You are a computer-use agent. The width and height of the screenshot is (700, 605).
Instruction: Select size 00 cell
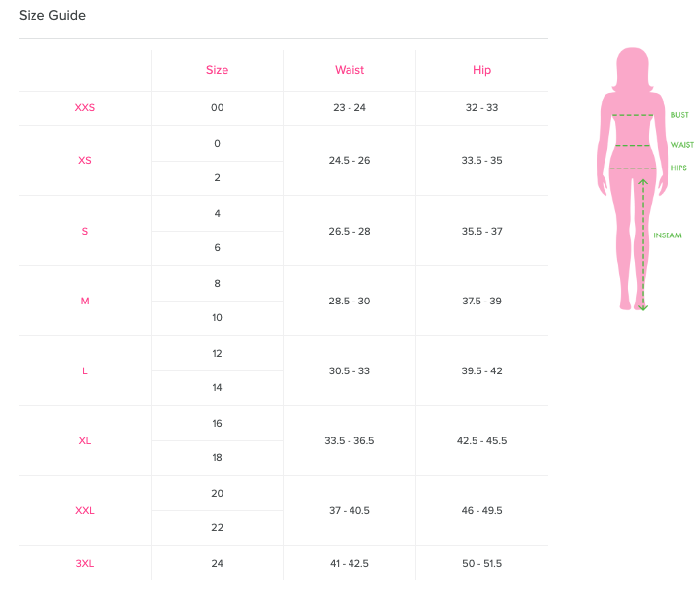(x=217, y=107)
